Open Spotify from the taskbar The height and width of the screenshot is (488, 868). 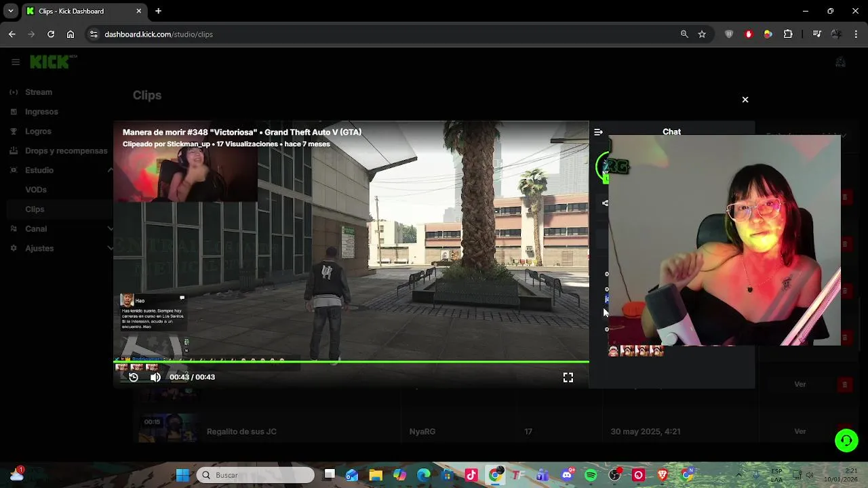pyautogui.click(x=591, y=475)
